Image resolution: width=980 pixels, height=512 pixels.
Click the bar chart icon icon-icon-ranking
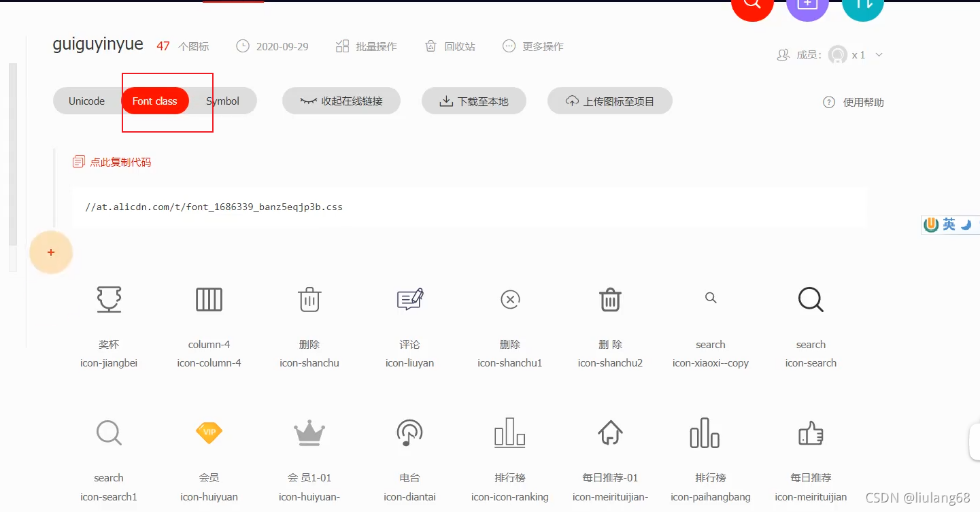[x=510, y=432]
